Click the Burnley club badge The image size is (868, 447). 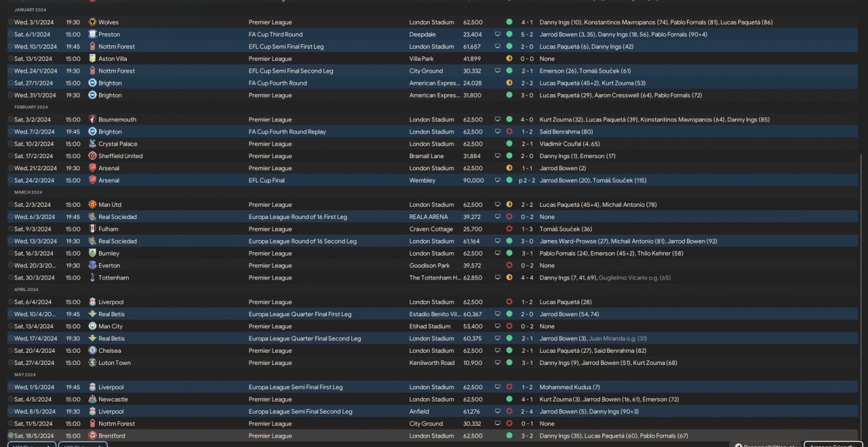point(92,254)
